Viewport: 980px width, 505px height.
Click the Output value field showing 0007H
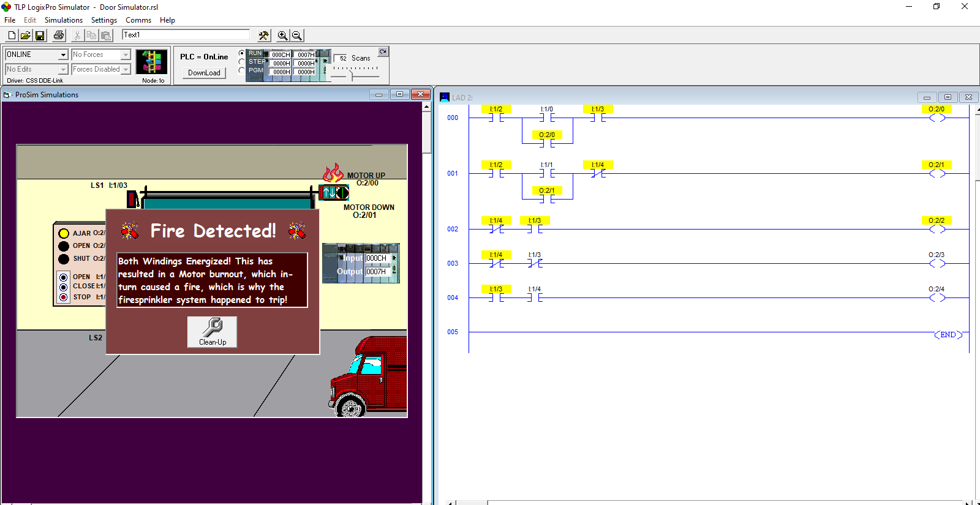click(x=378, y=272)
